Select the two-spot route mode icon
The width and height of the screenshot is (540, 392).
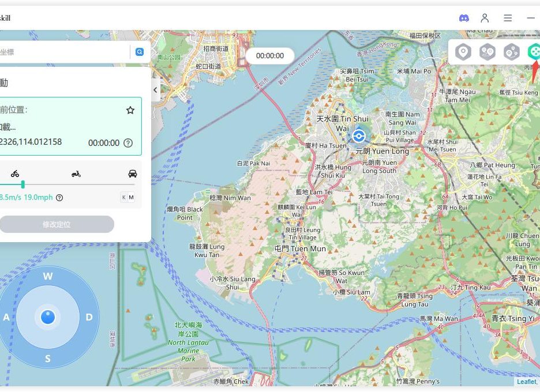point(487,52)
